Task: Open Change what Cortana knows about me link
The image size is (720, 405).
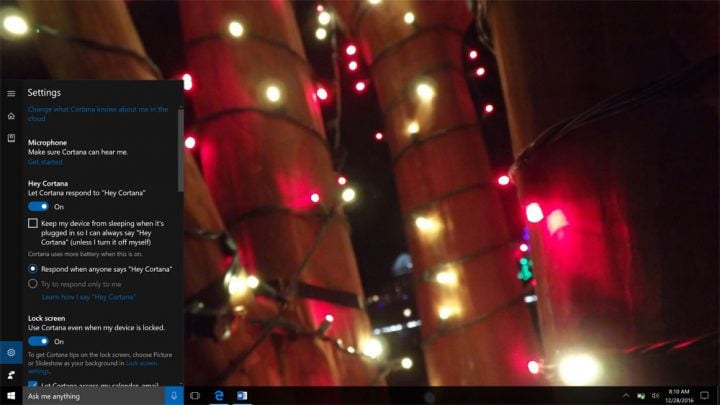Action: [98, 114]
